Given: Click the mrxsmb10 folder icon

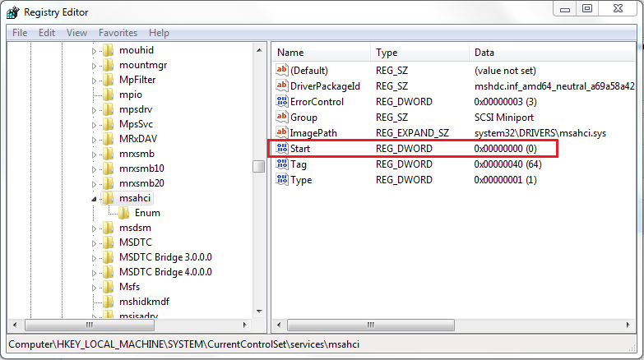Looking at the screenshot, I should point(108,168).
